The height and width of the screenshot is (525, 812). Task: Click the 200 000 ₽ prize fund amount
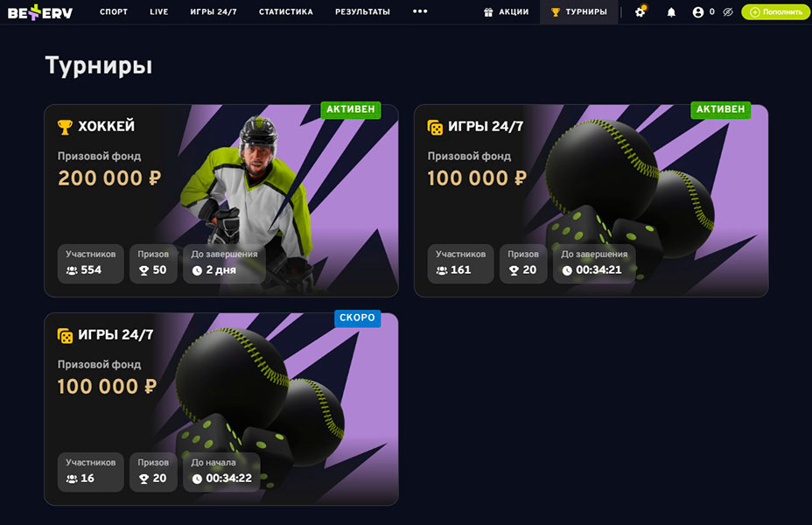[109, 178]
